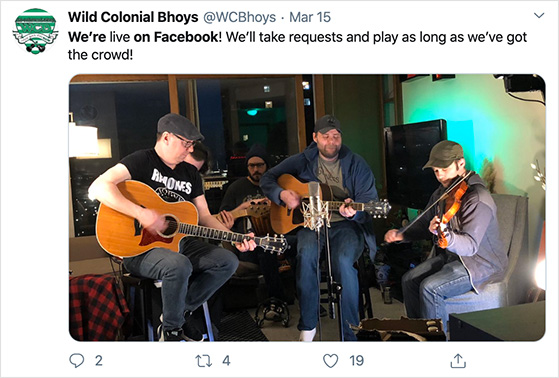Click the reply count 2
This screenshot has width=559, height=378.
tap(99, 361)
